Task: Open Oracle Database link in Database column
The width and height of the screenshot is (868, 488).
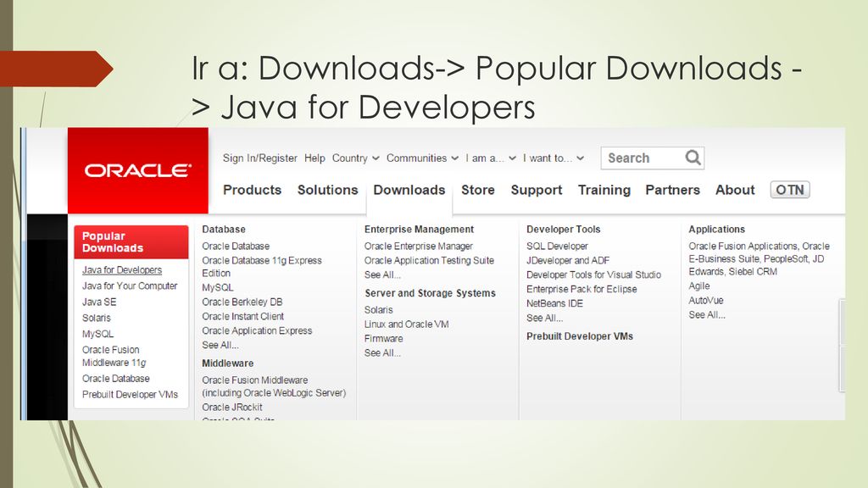Action: 236,247
